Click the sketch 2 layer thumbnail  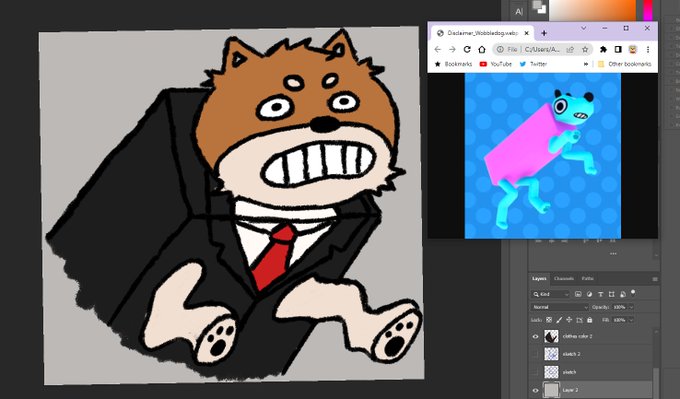point(551,354)
